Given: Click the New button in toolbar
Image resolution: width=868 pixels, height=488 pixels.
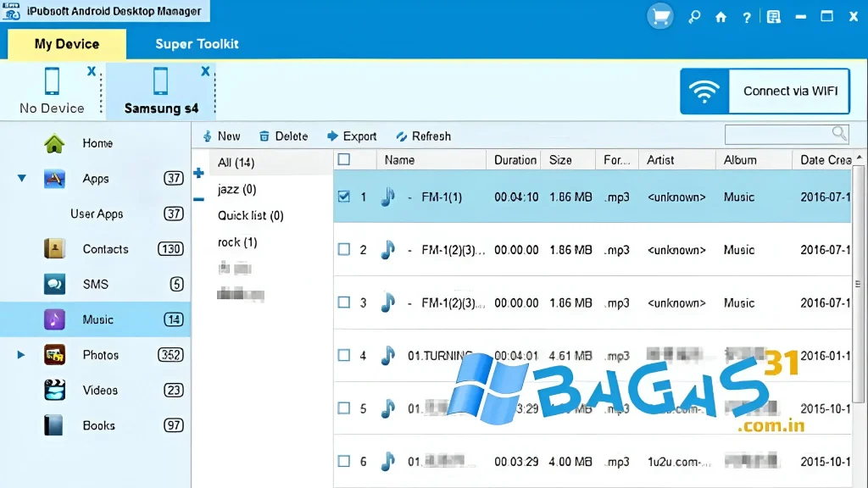Looking at the screenshot, I should tap(221, 136).
